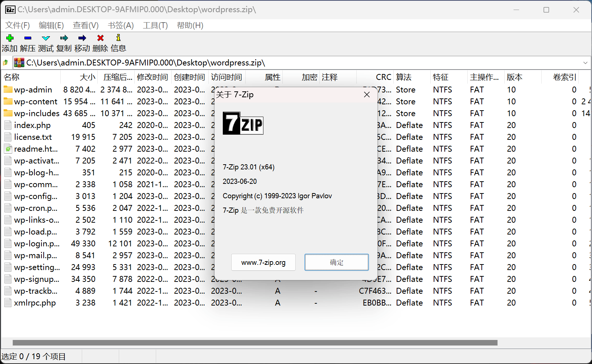Confirm with the 确定 button
Image resolution: width=592 pixels, height=364 pixels.
[x=337, y=262]
